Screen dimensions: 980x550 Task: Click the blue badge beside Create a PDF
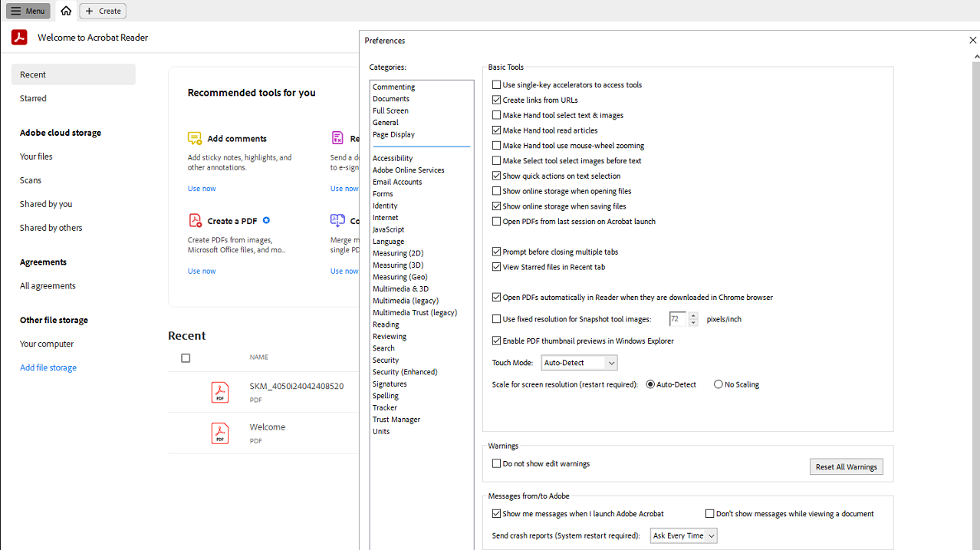(x=266, y=220)
